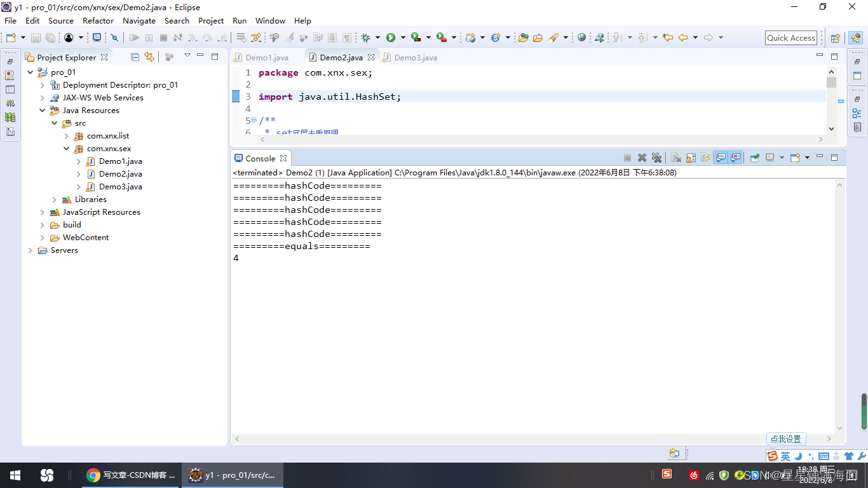Click the Windows Start button
The image size is (868, 488).
click(15, 475)
